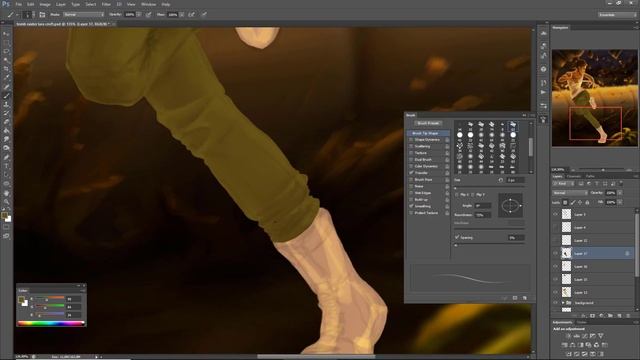Select the Move tool
Screen dimensions: 640x360
coord(6,34)
